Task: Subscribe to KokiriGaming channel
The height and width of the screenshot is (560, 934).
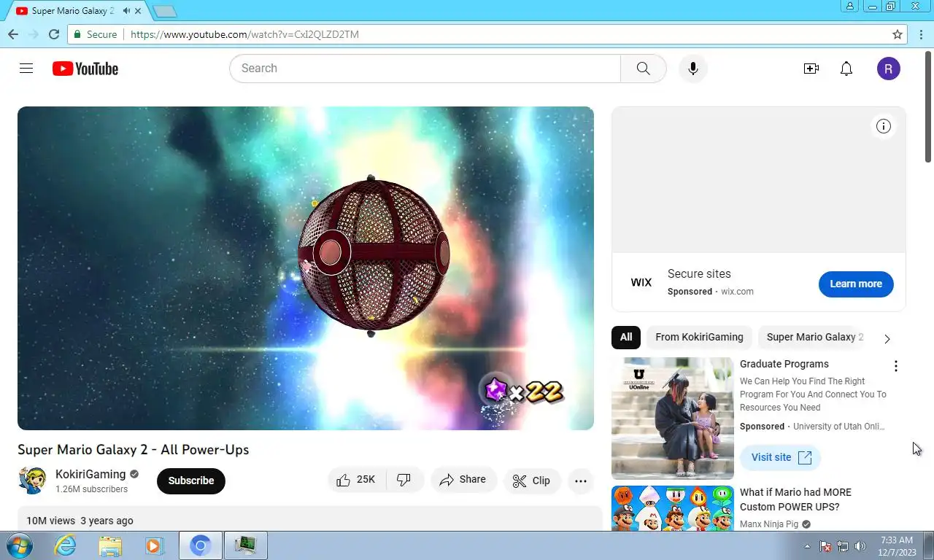Action: [x=191, y=481]
